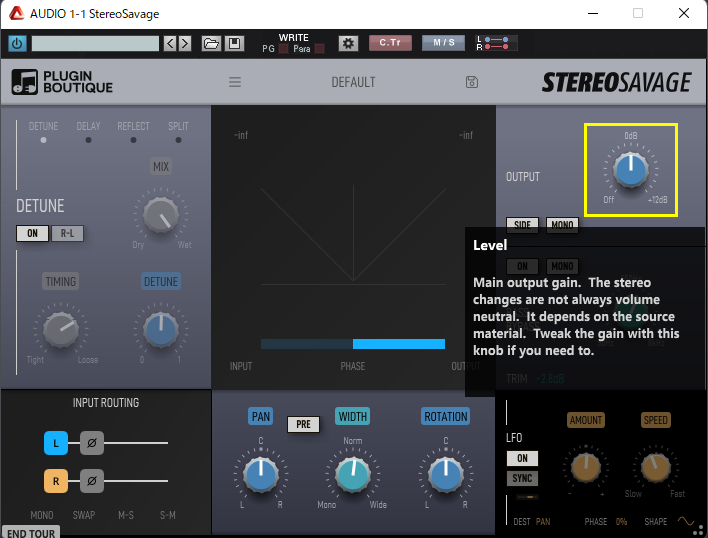The height and width of the screenshot is (538, 708).
Task: Open the L R channel routing icon
Action: (x=496, y=43)
